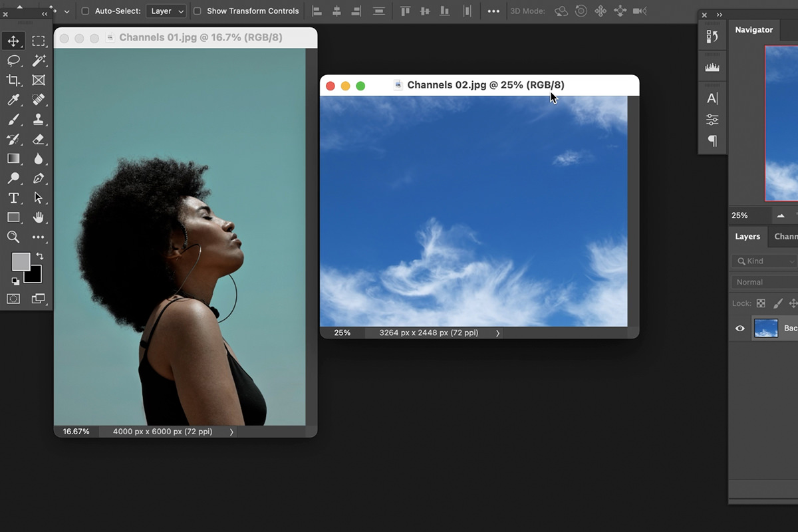Image resolution: width=798 pixels, height=532 pixels.
Task: Enable Auto-Select in the options bar
Action: coord(86,11)
